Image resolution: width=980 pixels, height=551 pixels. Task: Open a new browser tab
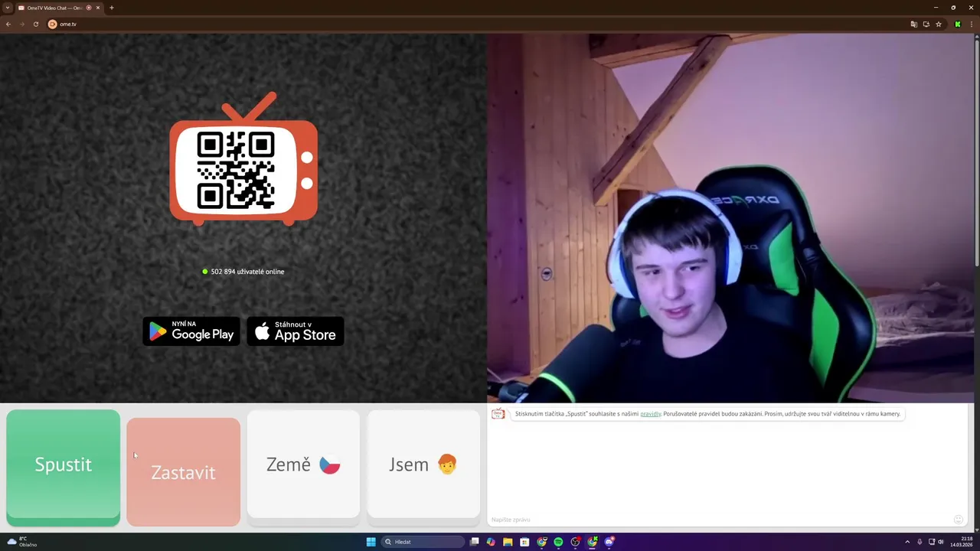[112, 8]
